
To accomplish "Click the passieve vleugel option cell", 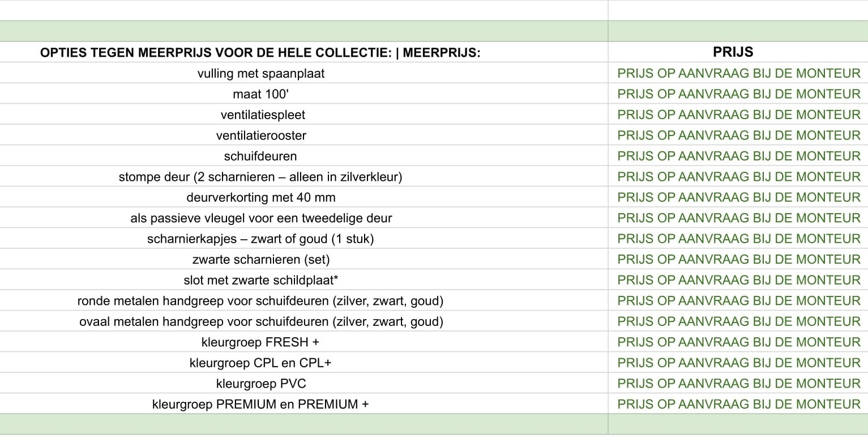I will (261, 218).
